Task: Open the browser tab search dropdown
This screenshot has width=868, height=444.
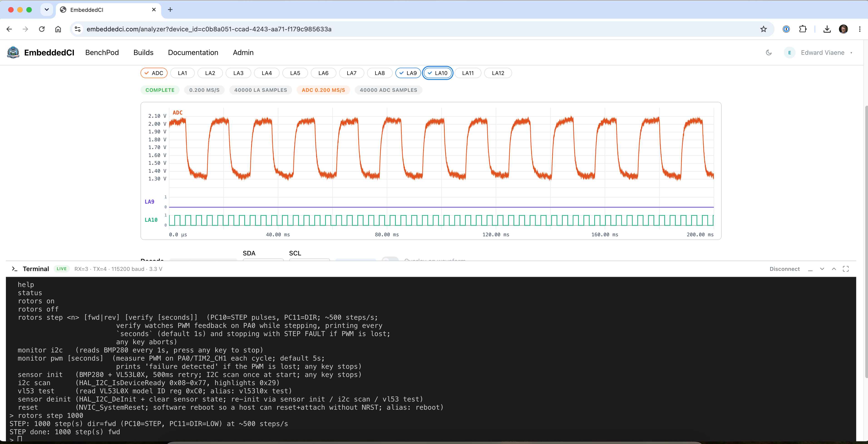Action: (x=47, y=10)
